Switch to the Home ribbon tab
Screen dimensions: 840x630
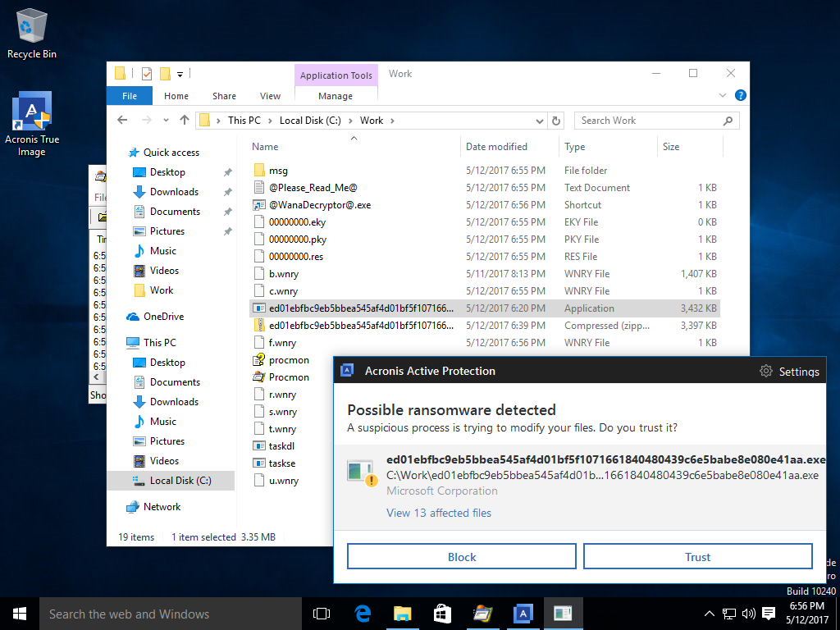[x=176, y=96]
